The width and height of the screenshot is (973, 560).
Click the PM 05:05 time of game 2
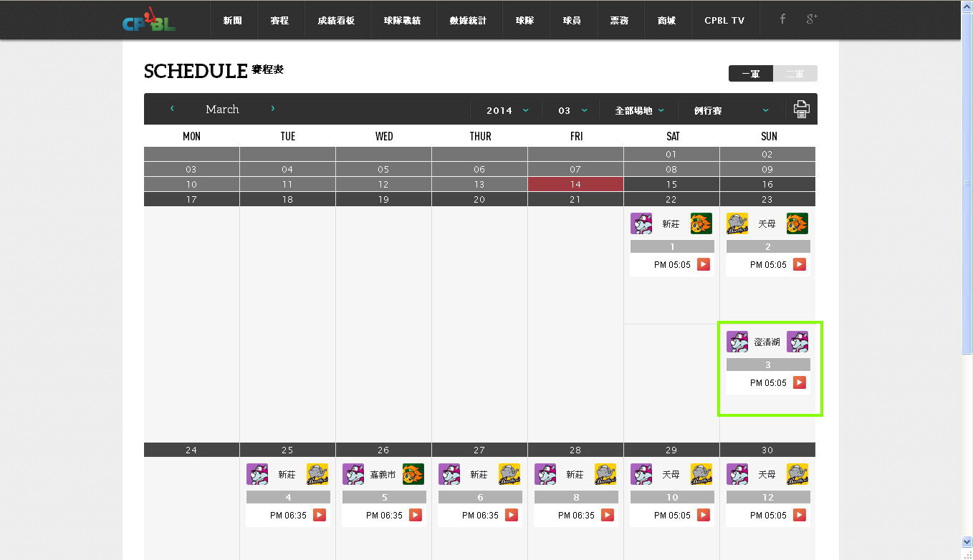coord(768,264)
